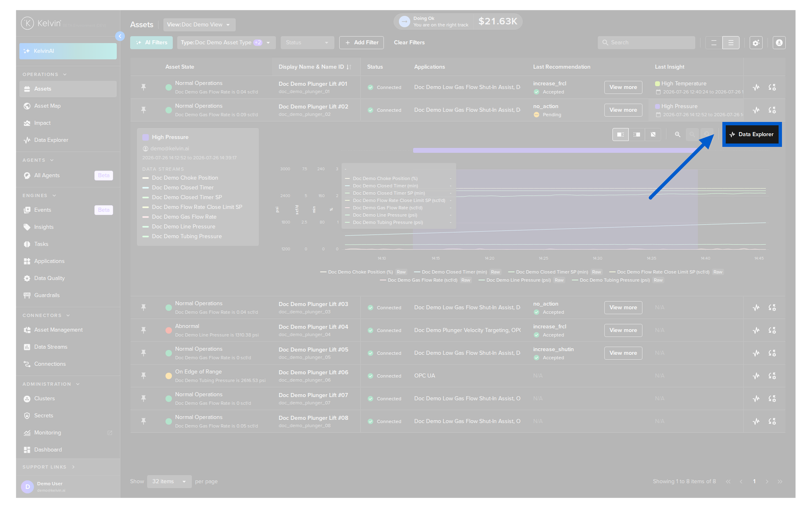Open the Status filter dropdown
The image size is (812, 508).
click(x=307, y=42)
